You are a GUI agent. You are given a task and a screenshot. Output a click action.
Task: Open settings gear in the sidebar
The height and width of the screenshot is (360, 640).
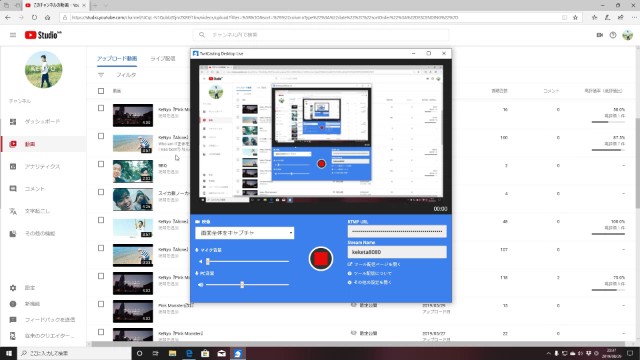coord(13,288)
